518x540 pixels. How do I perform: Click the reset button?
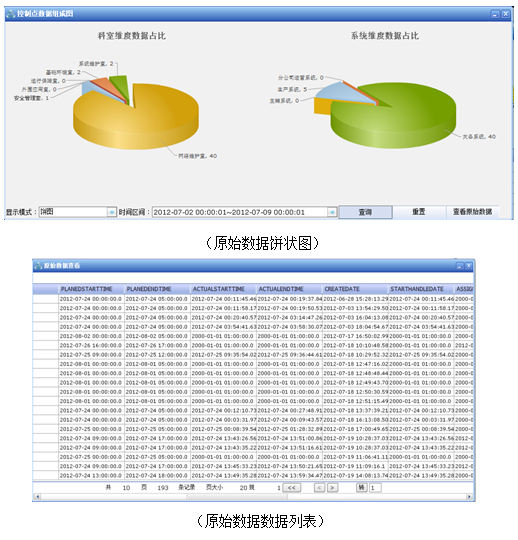[419, 212]
